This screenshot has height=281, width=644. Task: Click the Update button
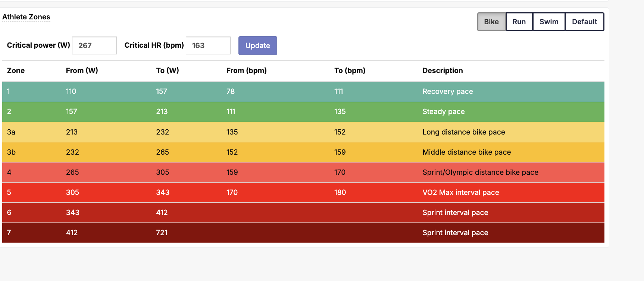point(258,45)
